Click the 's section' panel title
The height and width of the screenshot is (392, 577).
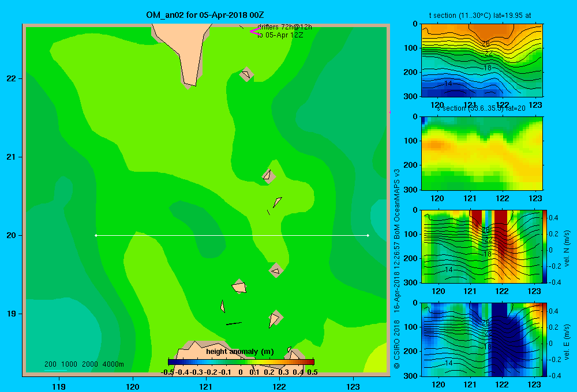(481, 108)
